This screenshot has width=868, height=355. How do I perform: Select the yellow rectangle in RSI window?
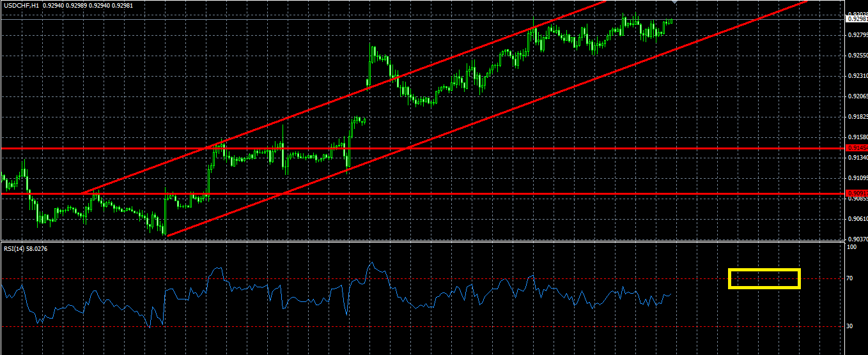(764, 278)
